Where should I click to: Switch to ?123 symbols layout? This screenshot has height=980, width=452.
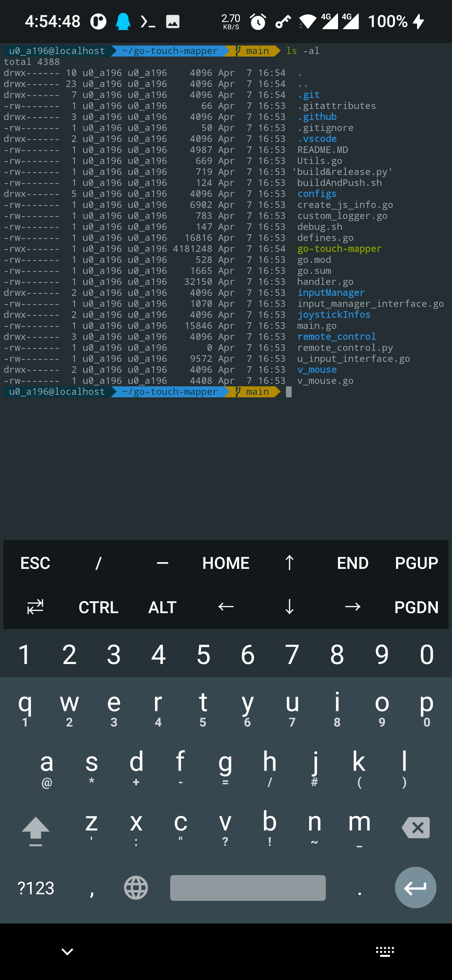(36, 888)
